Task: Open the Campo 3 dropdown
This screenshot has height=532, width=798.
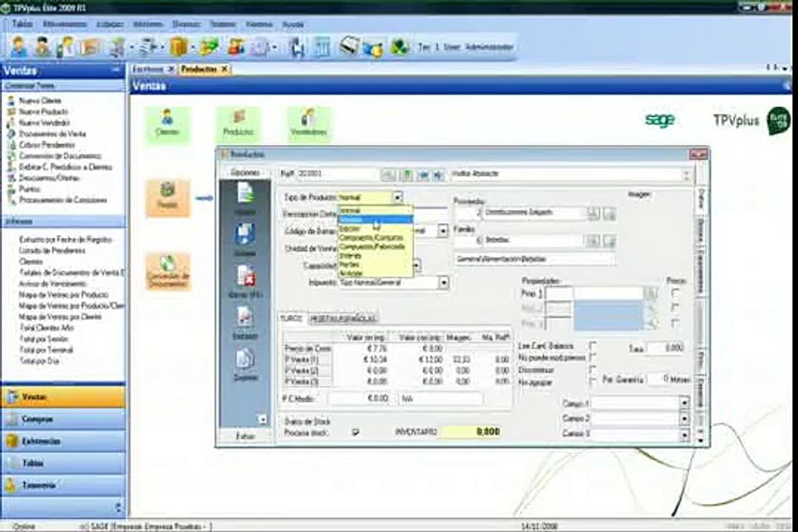Action: click(x=684, y=434)
